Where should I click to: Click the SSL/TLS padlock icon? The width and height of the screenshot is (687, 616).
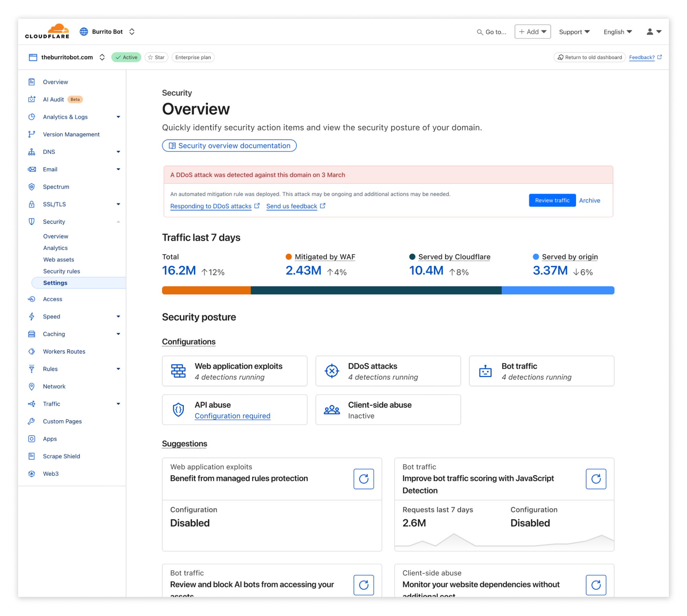[32, 204]
